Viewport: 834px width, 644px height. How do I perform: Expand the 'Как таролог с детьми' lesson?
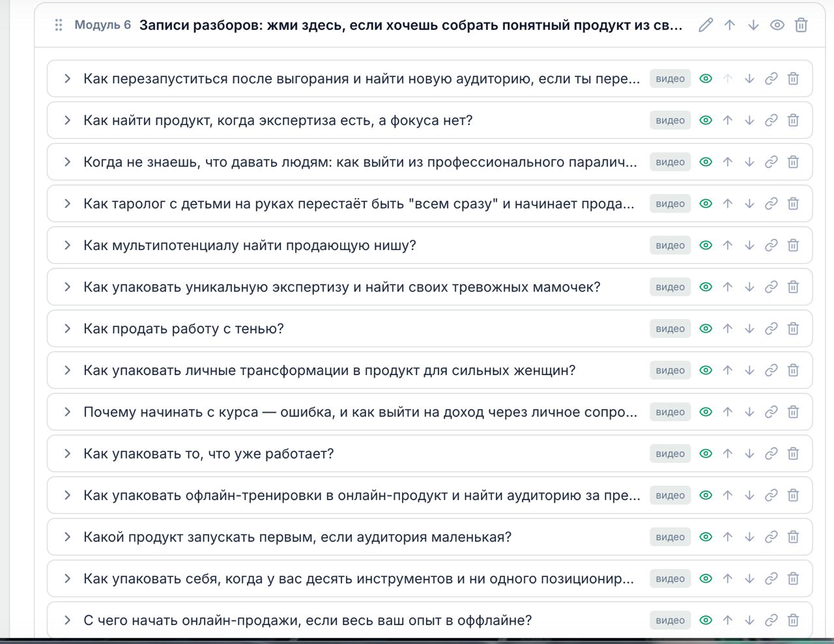[67, 204]
